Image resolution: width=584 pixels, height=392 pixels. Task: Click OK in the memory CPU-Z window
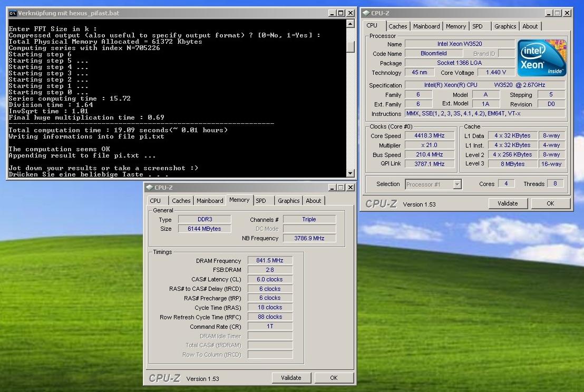(x=333, y=377)
